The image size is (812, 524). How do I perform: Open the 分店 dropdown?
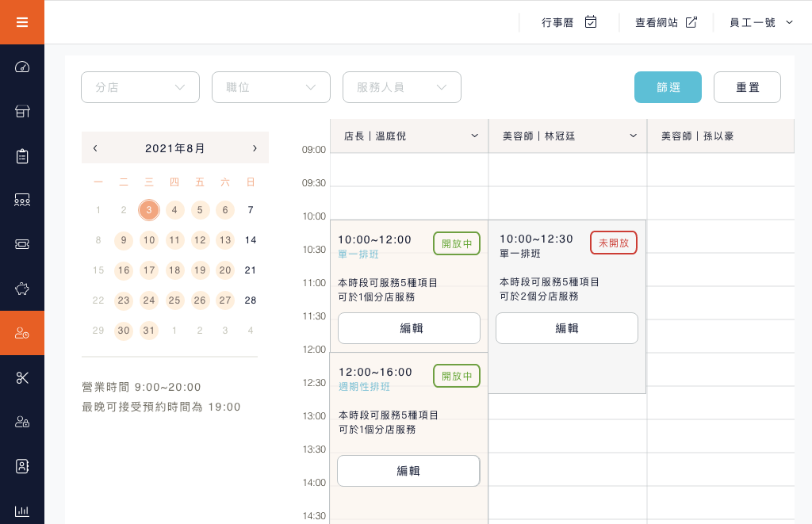pyautogui.click(x=140, y=87)
